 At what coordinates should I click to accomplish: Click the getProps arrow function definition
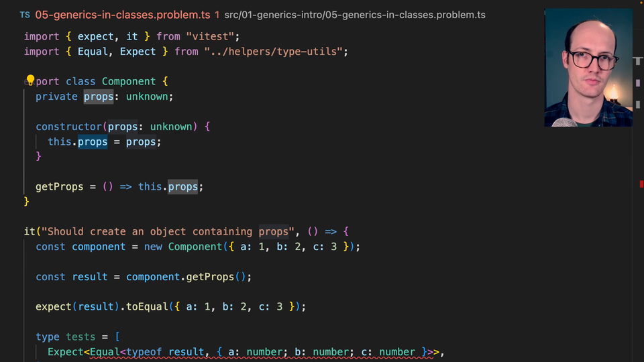point(59,186)
